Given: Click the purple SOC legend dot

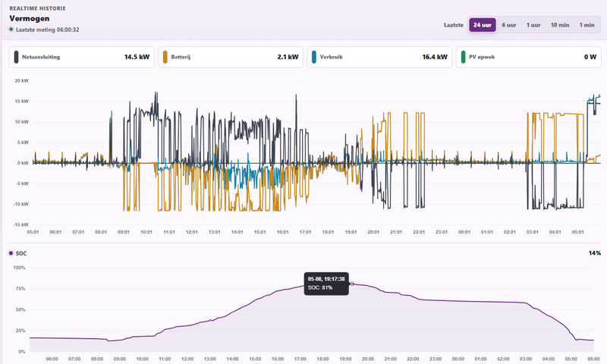Looking at the screenshot, I should [x=11, y=253].
